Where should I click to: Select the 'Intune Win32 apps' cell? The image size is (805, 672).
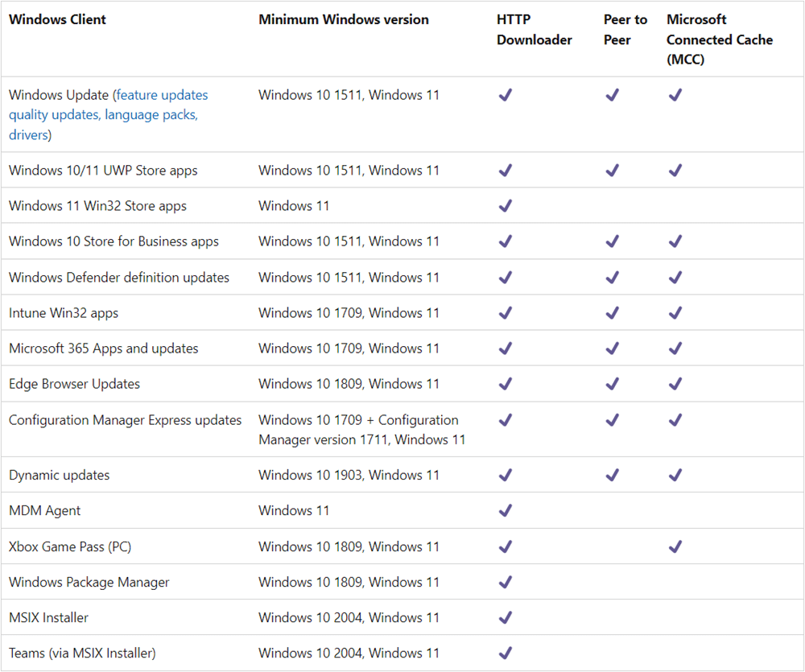coord(64,313)
